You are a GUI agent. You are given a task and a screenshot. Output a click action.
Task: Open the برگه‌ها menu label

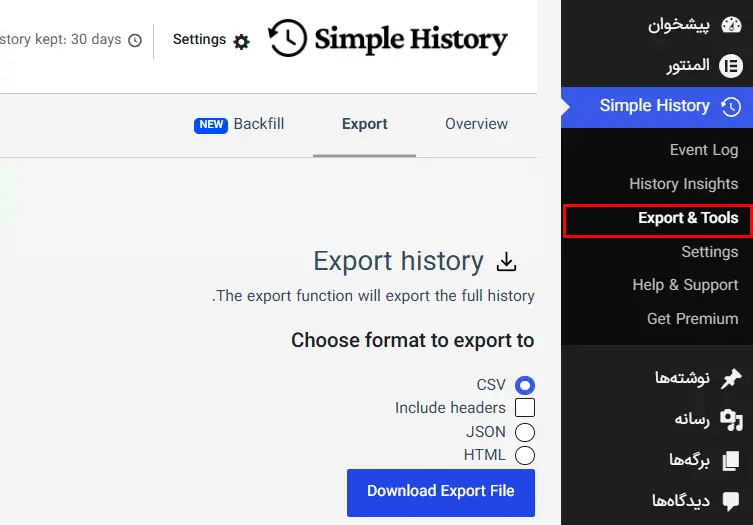690,461
